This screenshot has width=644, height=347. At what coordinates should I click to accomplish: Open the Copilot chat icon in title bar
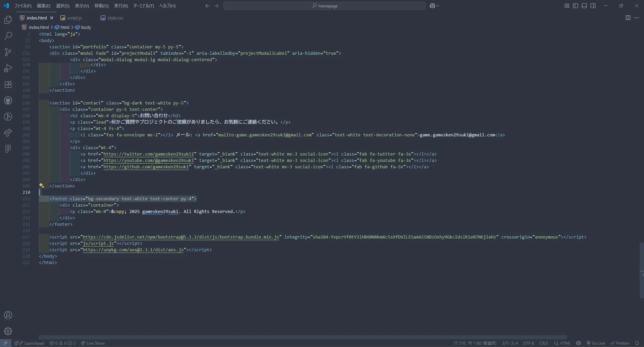433,6
